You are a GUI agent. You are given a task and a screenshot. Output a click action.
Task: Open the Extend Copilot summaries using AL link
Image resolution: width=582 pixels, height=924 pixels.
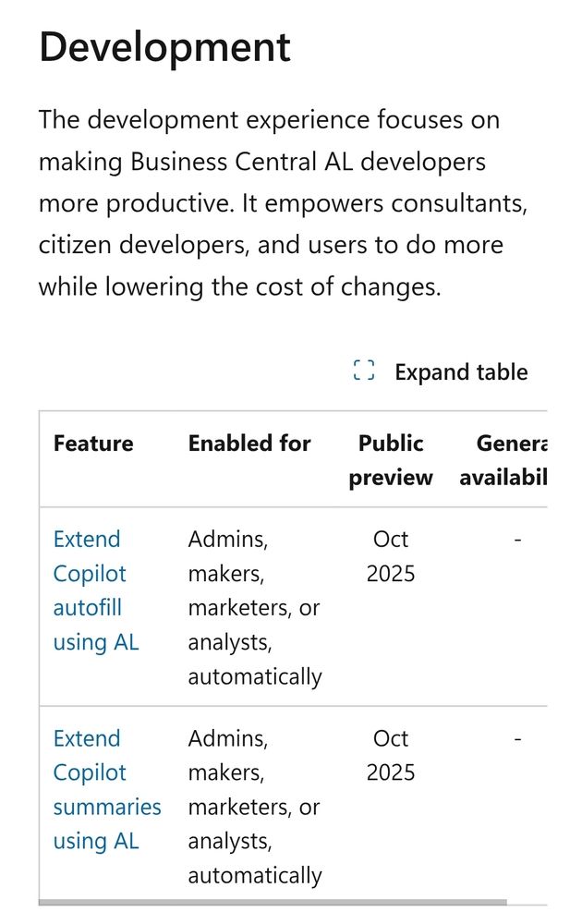(107, 790)
